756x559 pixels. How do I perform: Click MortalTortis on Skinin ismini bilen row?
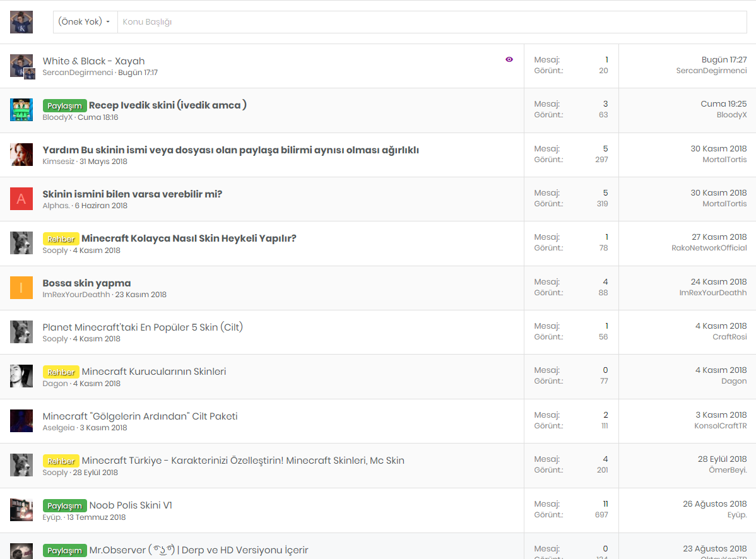point(724,203)
